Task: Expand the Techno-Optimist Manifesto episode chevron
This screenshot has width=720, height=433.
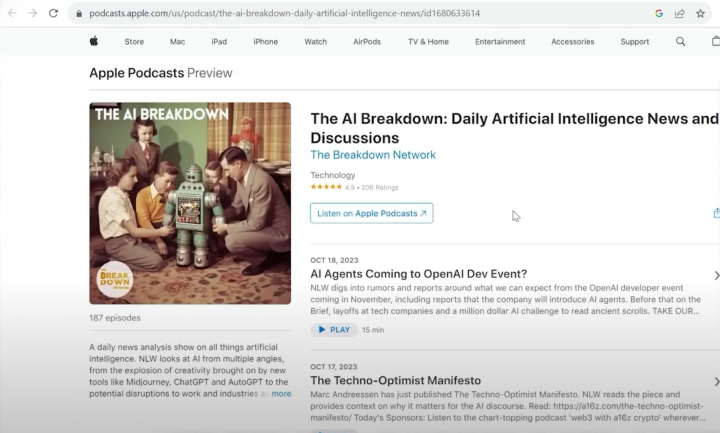Action: (716, 382)
